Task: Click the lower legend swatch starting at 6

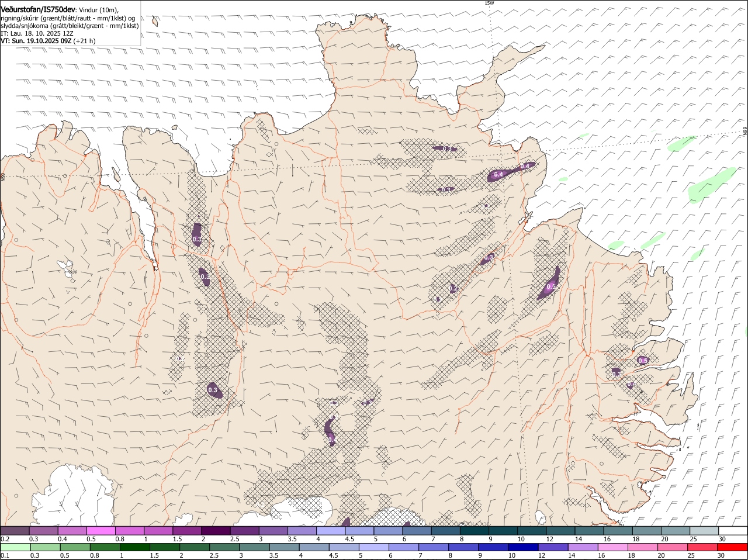Action: tap(404, 548)
